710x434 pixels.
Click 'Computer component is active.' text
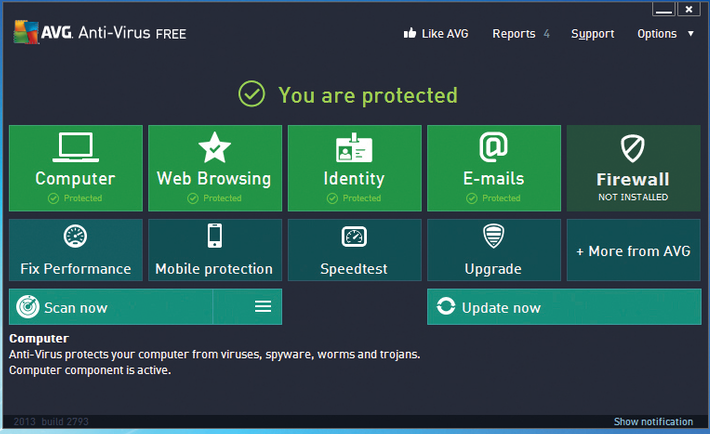(x=90, y=370)
